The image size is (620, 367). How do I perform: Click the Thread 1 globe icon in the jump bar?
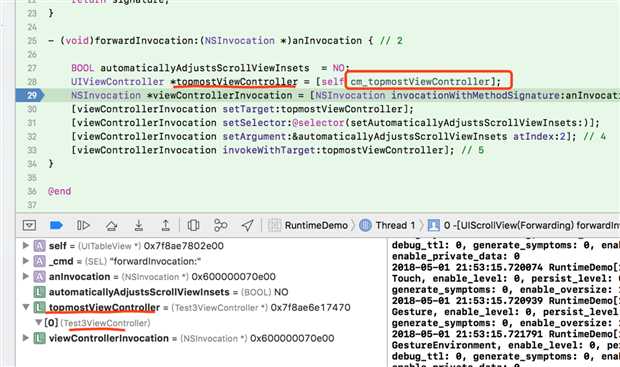[365, 225]
